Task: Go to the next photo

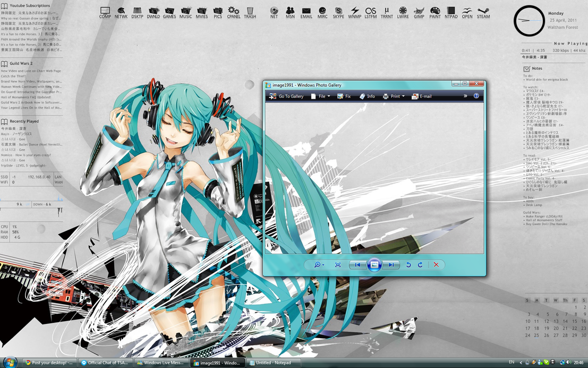Action: (391, 265)
